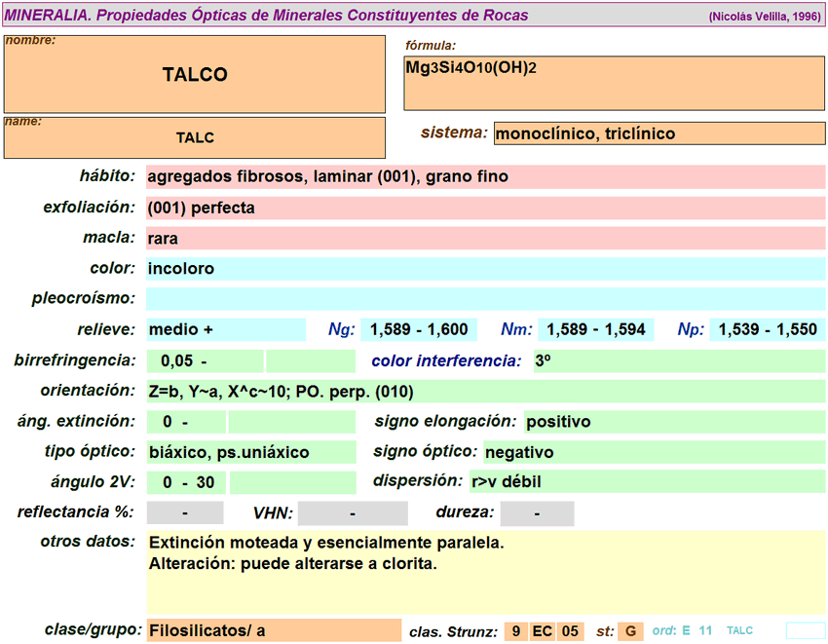Click the orientación field starting with Z=b

point(485,392)
